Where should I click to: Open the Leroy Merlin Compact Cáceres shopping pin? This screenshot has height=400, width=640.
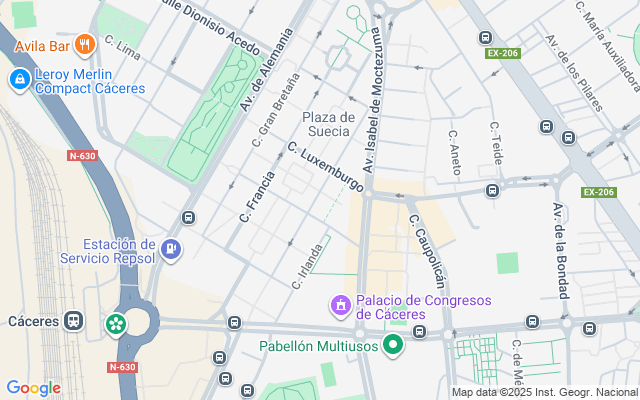19,80
